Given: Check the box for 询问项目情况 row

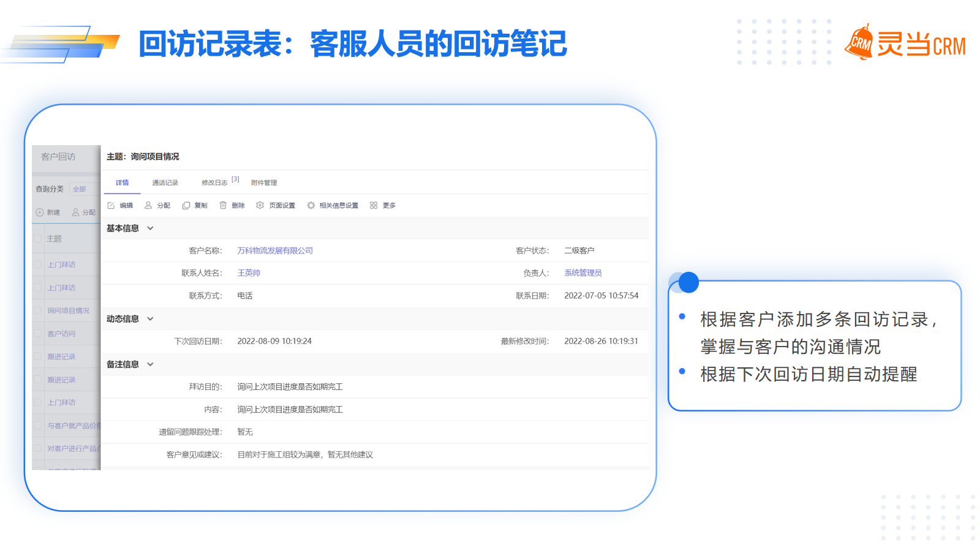Looking at the screenshot, I should pos(38,310).
